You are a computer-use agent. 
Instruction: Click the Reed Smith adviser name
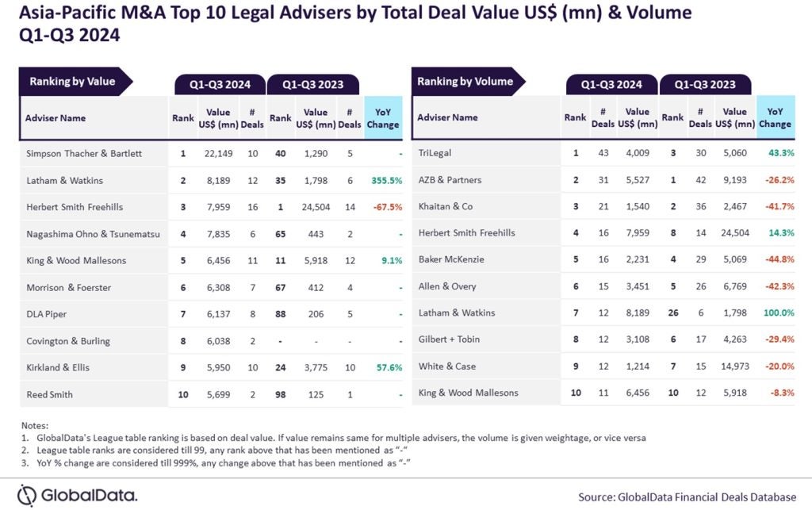coord(48,394)
